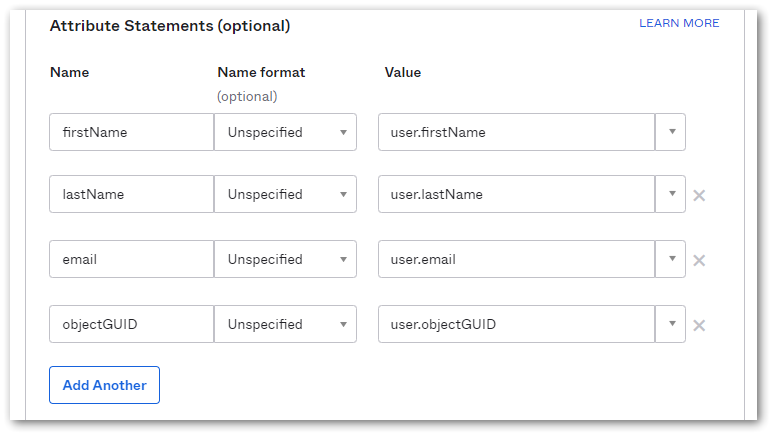Remove the lastName attribute row
Viewport: 770px width, 433px height.
click(699, 195)
